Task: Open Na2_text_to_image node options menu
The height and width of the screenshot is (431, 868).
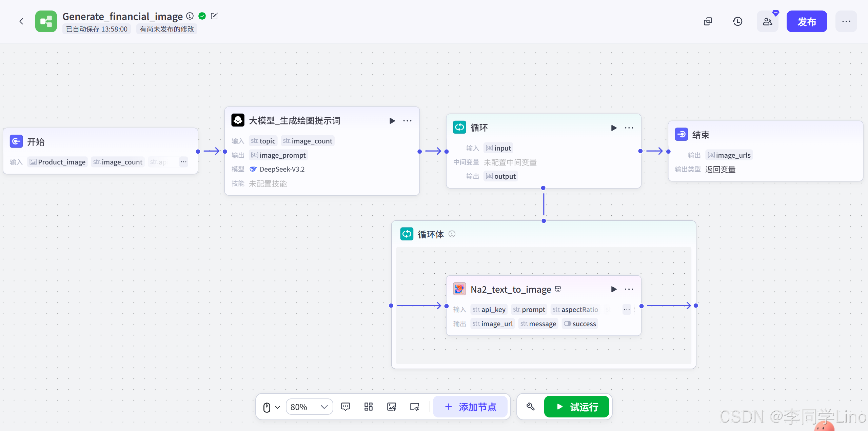Action: (629, 289)
